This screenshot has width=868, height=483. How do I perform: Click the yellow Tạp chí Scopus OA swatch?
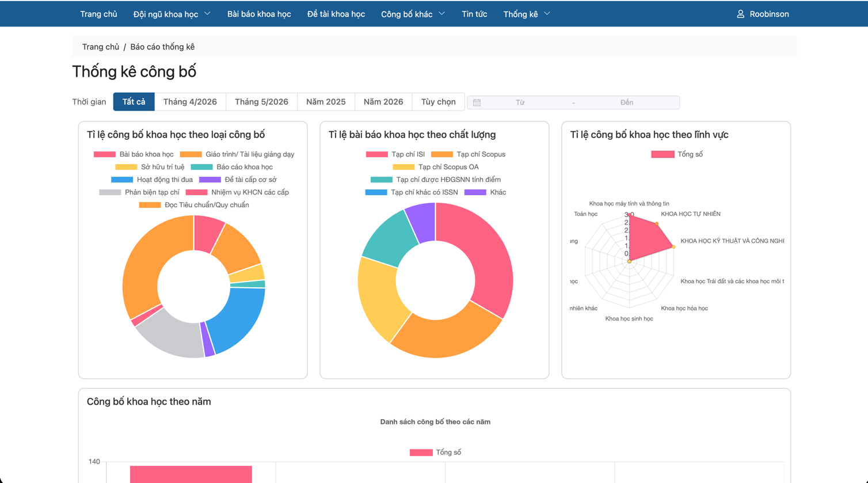(403, 167)
